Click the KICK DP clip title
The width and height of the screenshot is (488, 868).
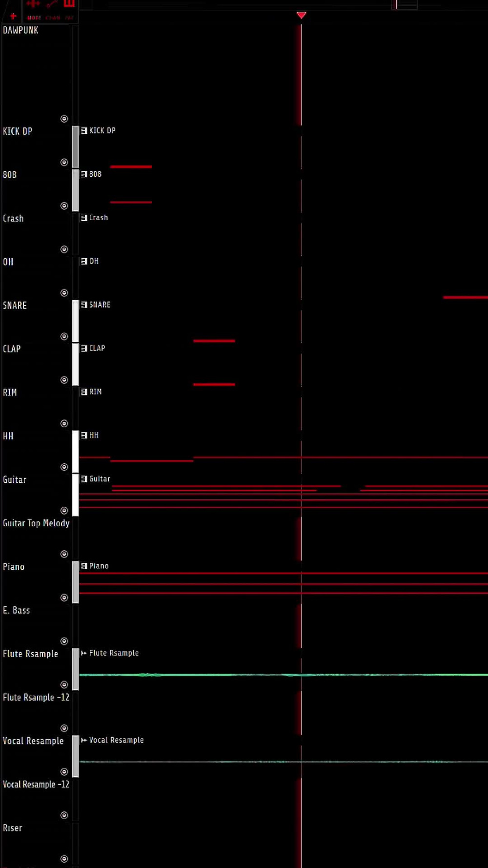pos(102,131)
